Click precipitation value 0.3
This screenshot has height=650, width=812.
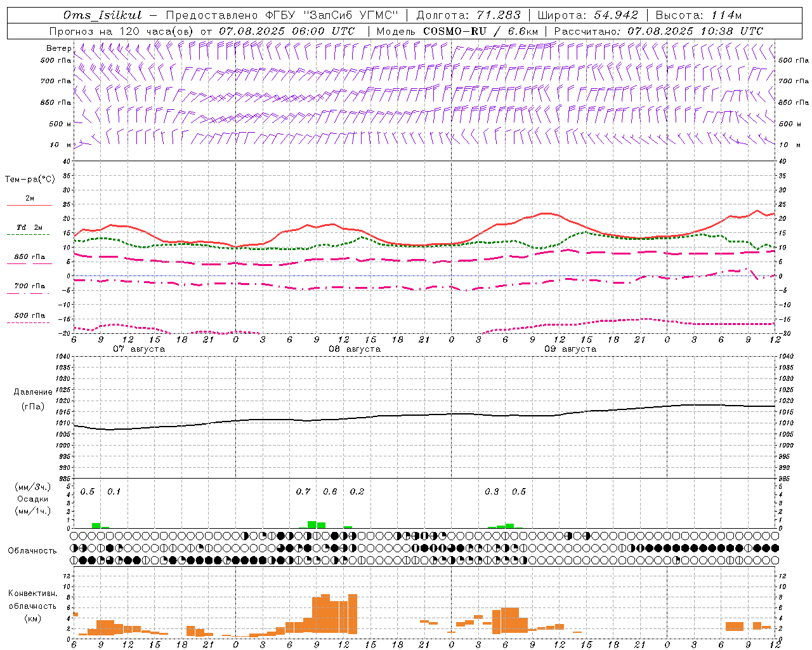pos(492,492)
